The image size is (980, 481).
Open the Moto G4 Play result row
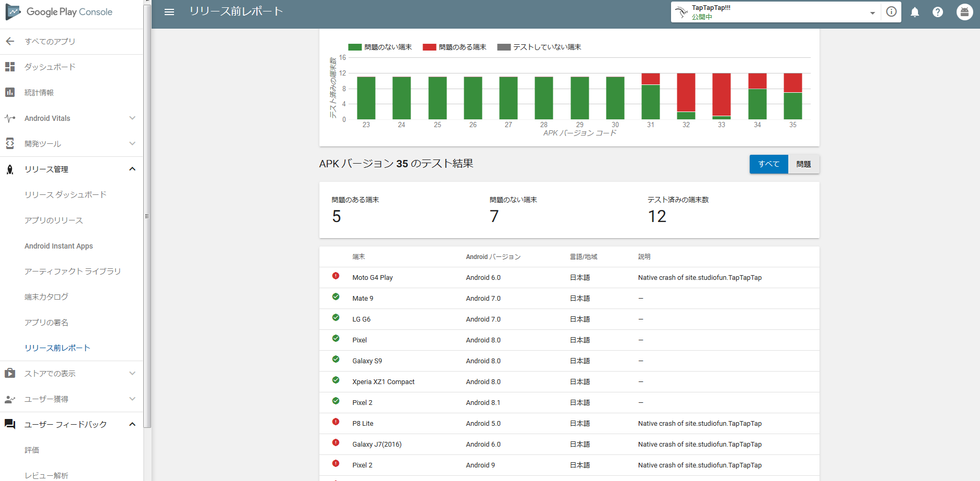click(569, 278)
